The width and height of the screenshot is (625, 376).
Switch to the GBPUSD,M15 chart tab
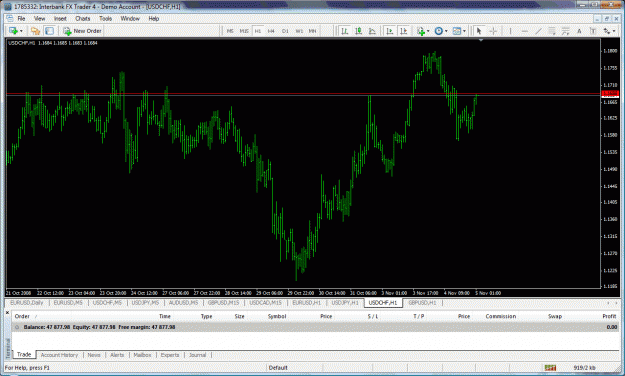(224, 303)
